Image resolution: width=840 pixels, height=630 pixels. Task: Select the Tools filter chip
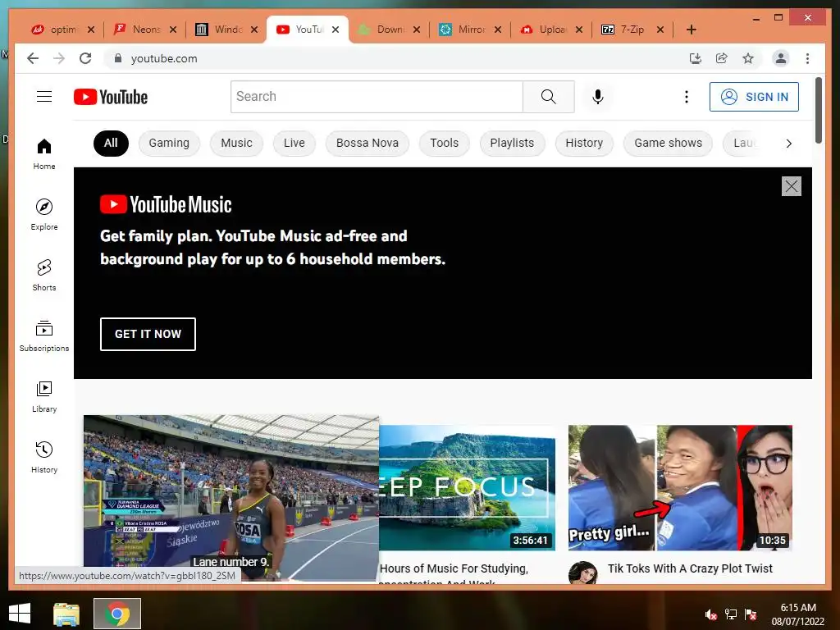tap(444, 143)
